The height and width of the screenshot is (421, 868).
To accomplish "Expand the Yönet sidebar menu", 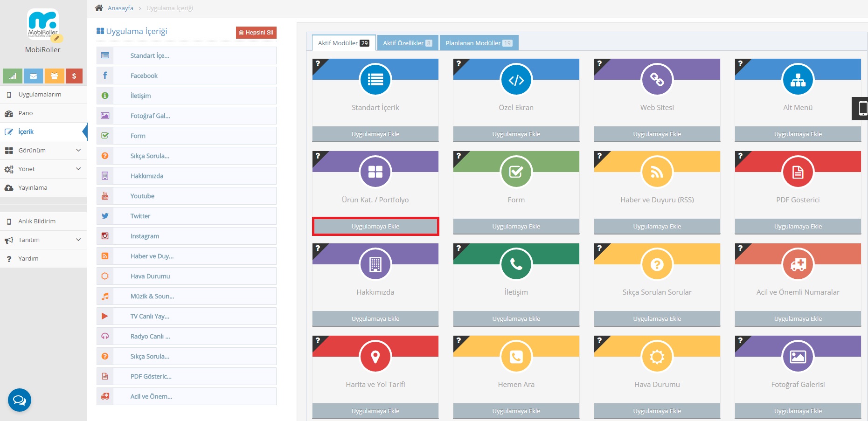I will point(43,169).
